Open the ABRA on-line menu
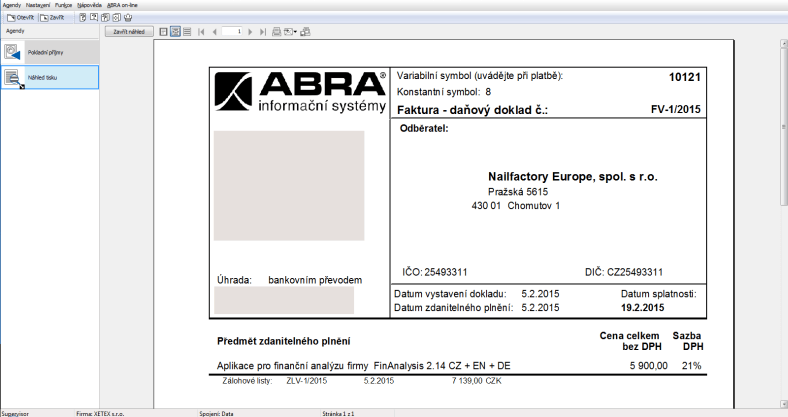 tap(122, 5)
